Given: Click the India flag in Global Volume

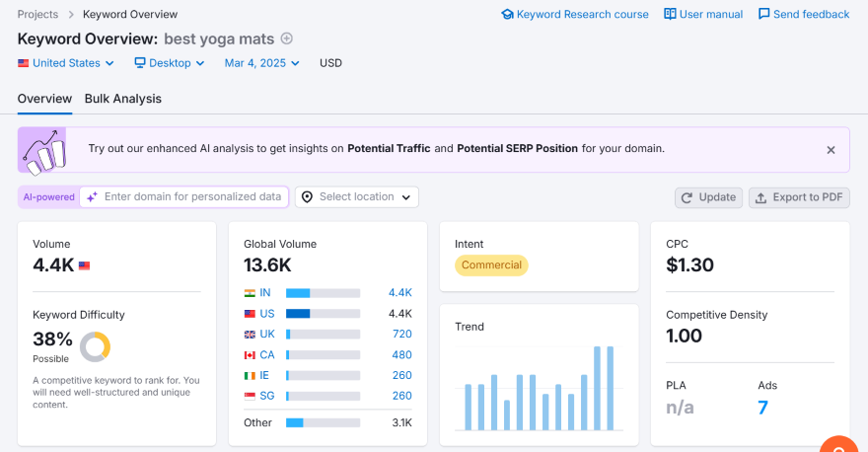Looking at the screenshot, I should tap(251, 293).
